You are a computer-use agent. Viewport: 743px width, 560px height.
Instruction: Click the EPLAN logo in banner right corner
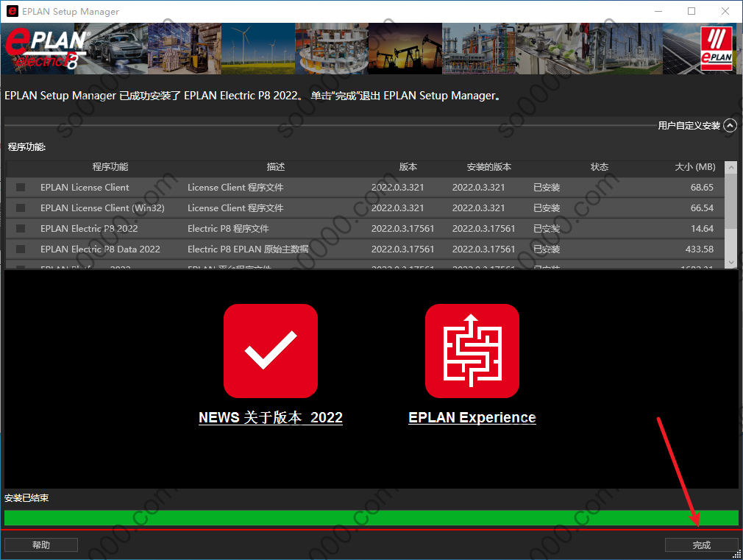[717, 49]
